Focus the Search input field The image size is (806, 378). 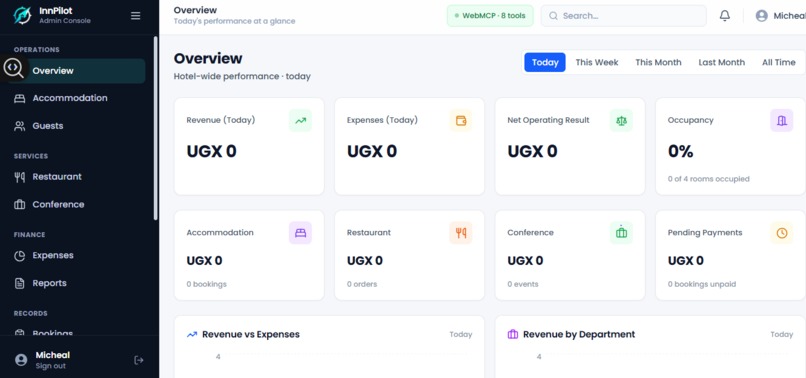coord(624,16)
